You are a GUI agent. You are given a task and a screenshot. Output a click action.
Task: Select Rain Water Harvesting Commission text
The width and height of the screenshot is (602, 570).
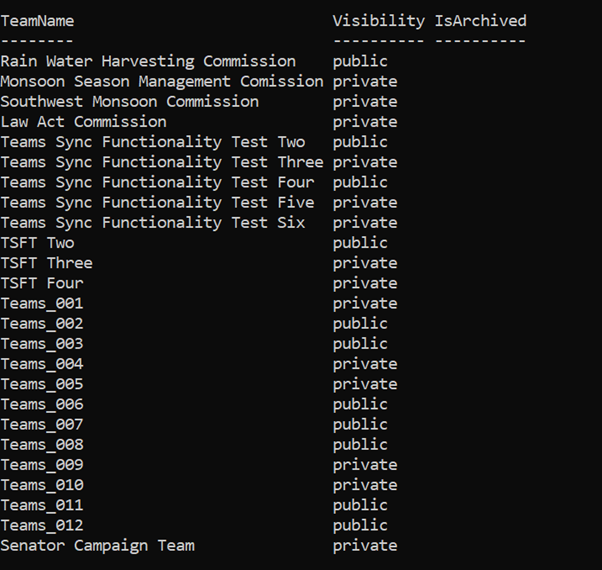tap(148, 61)
